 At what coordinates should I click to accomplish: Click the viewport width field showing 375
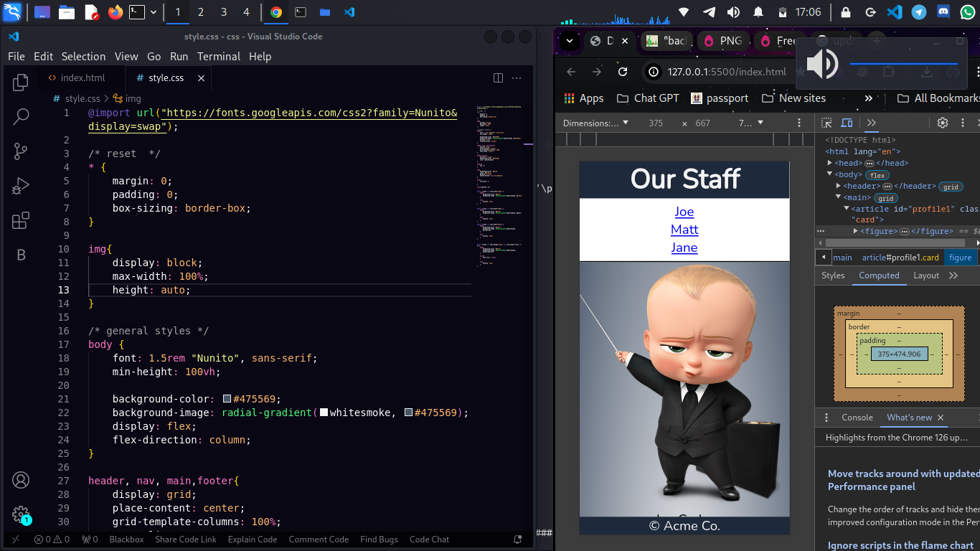coord(655,123)
